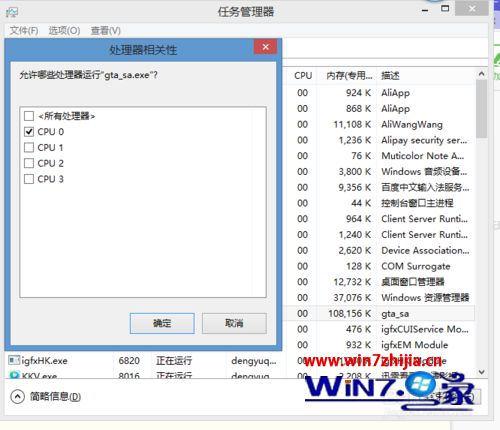This screenshot has height=430, width=500.
Task: Minimize the 任务管理器 window
Action: pyautogui.click(x=425, y=10)
